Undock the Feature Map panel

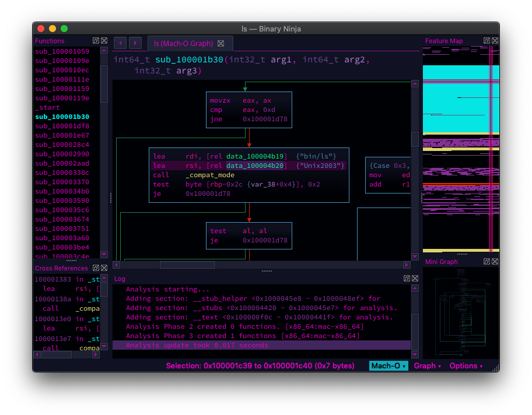point(487,41)
